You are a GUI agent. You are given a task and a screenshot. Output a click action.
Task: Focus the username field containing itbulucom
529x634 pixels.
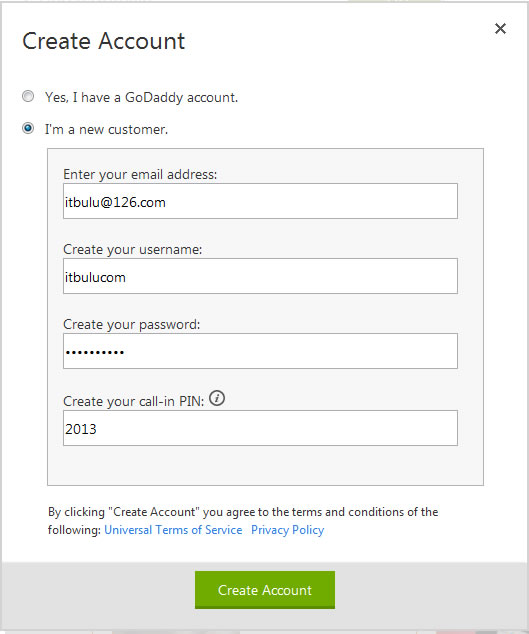tap(260, 276)
